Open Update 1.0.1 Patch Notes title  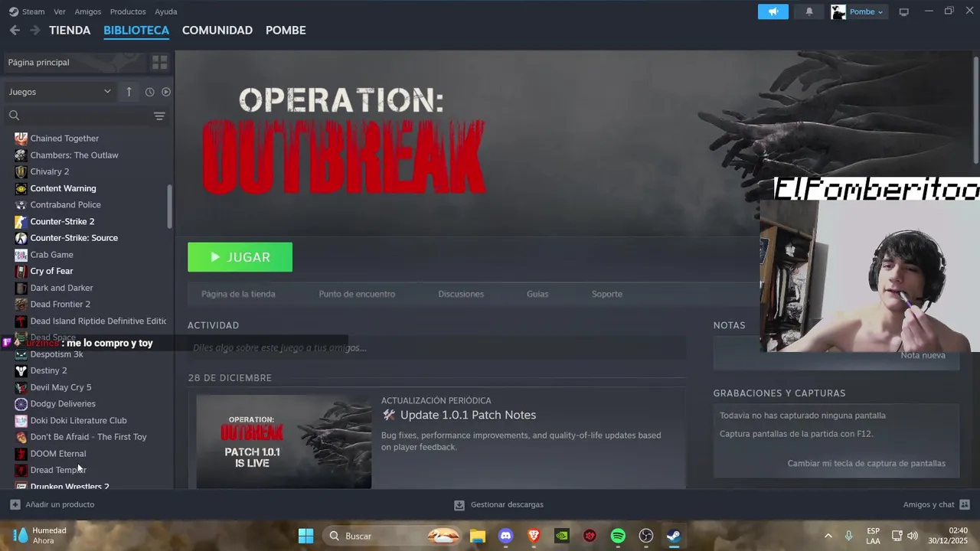click(468, 415)
